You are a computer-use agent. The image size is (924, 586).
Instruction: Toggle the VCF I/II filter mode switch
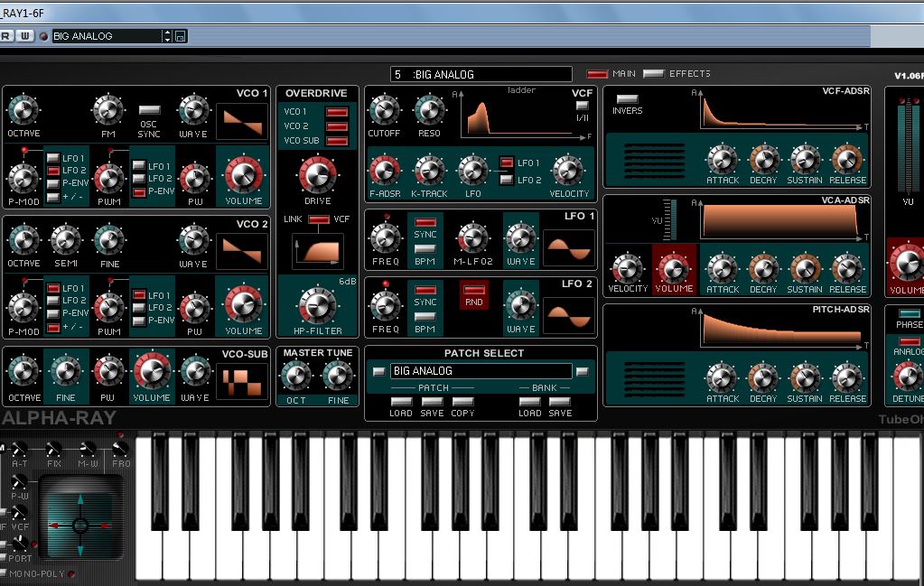point(583,106)
